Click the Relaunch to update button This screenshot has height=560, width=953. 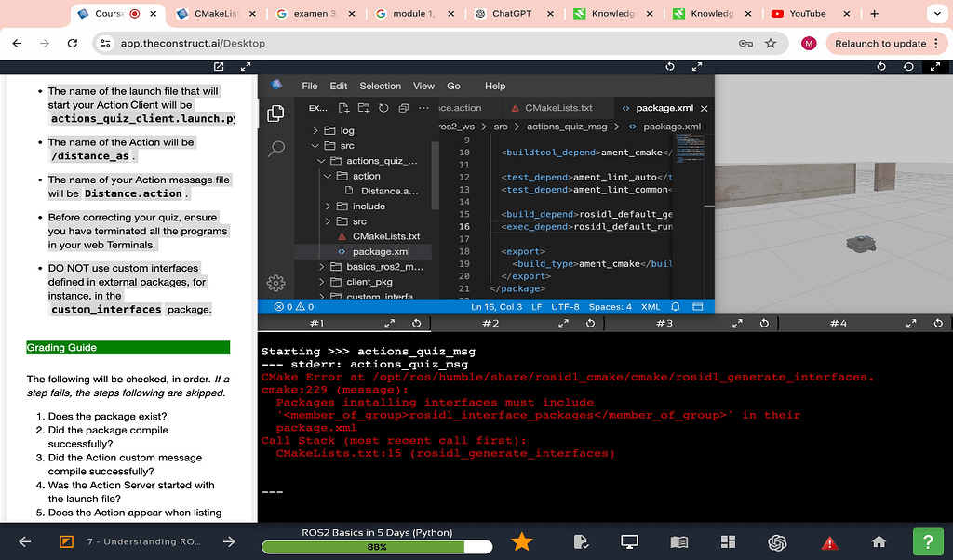(x=878, y=43)
